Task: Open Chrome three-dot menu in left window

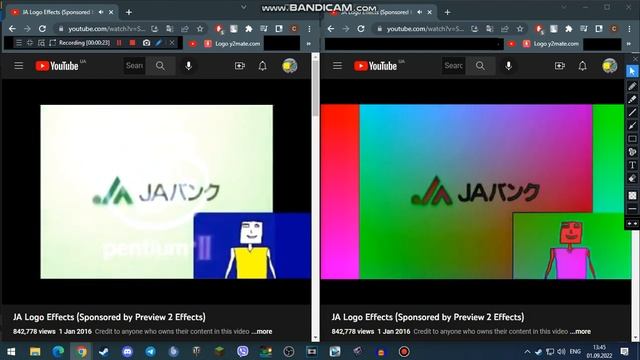Action: pos(309,29)
